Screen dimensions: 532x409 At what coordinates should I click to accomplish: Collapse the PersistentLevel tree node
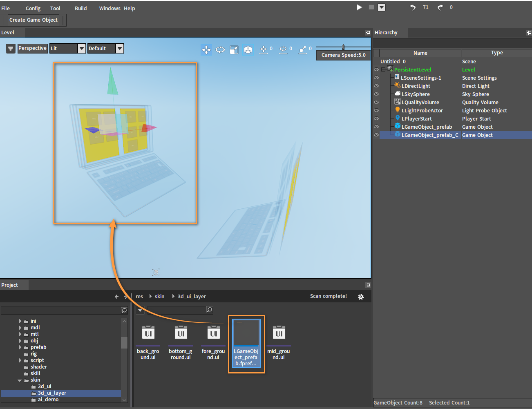tap(383, 69)
